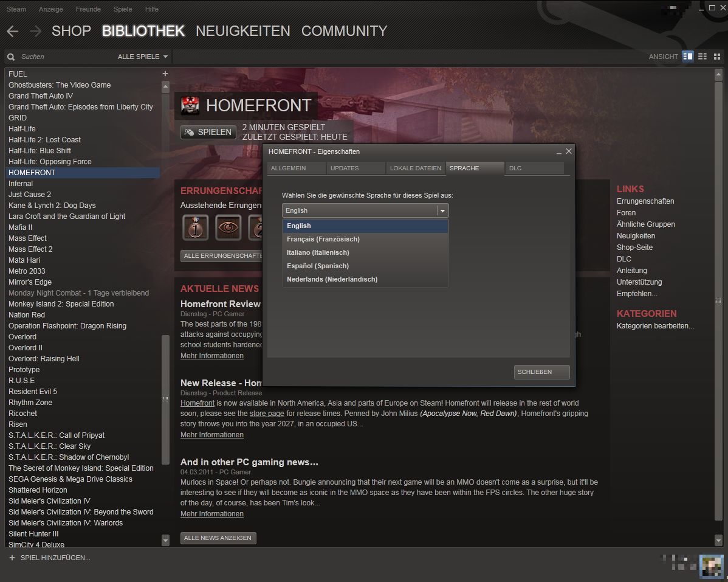The height and width of the screenshot is (582, 728).
Task: Select the eye achievement icon
Action: (228, 227)
